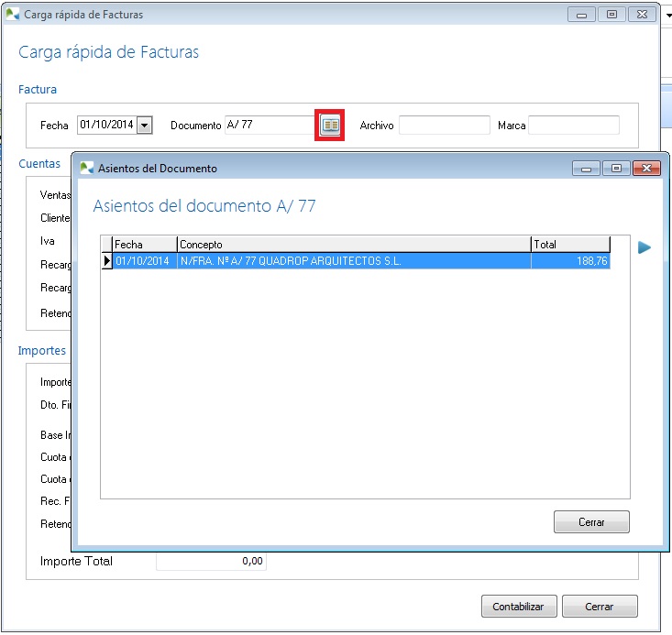Open the Fecha date dropdown arrow

145,126
